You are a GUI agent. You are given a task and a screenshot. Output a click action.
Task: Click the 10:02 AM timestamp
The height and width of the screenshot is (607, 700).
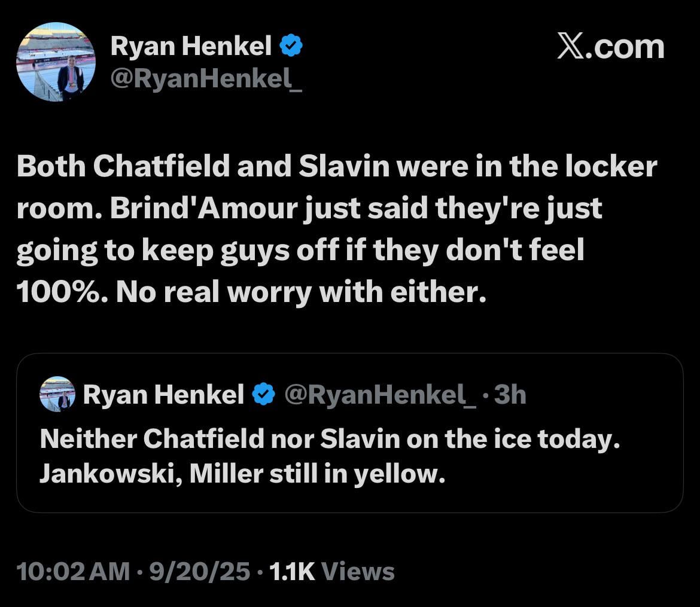[x=68, y=572]
